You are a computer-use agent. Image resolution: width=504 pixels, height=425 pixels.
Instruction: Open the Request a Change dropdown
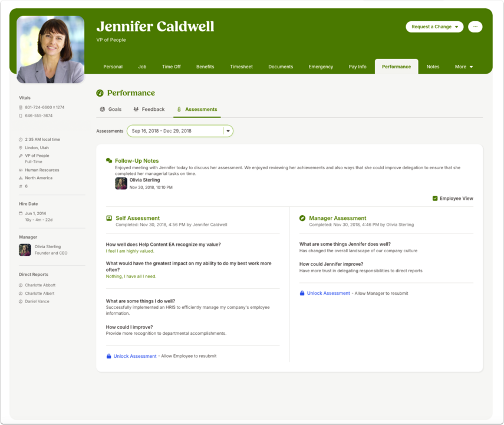[x=434, y=27]
